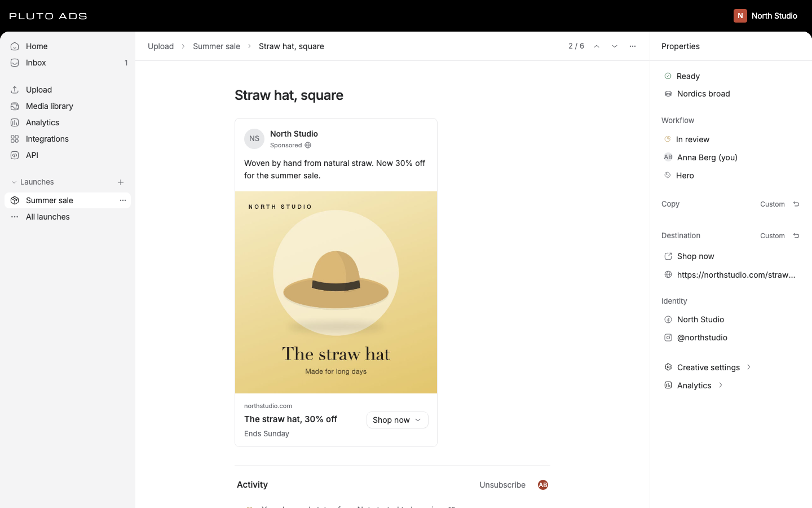Viewport: 812px width, 508px height.
Task: Click Summer sale breadcrumb
Action: (217, 46)
